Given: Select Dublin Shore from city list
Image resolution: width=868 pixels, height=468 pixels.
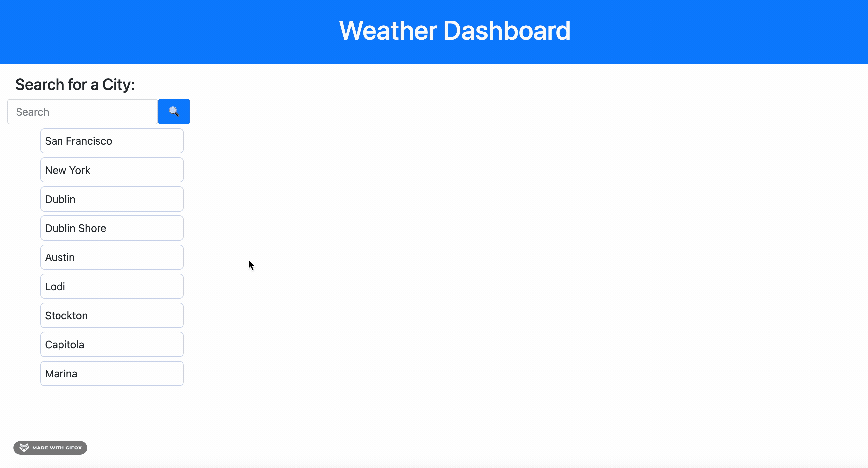Looking at the screenshot, I should [x=112, y=228].
